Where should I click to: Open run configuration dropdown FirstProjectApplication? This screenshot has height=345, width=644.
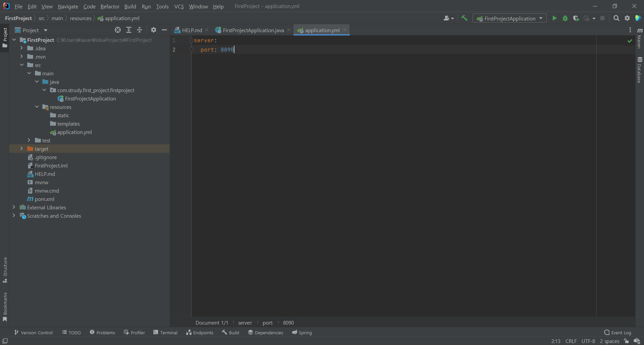tap(509, 18)
